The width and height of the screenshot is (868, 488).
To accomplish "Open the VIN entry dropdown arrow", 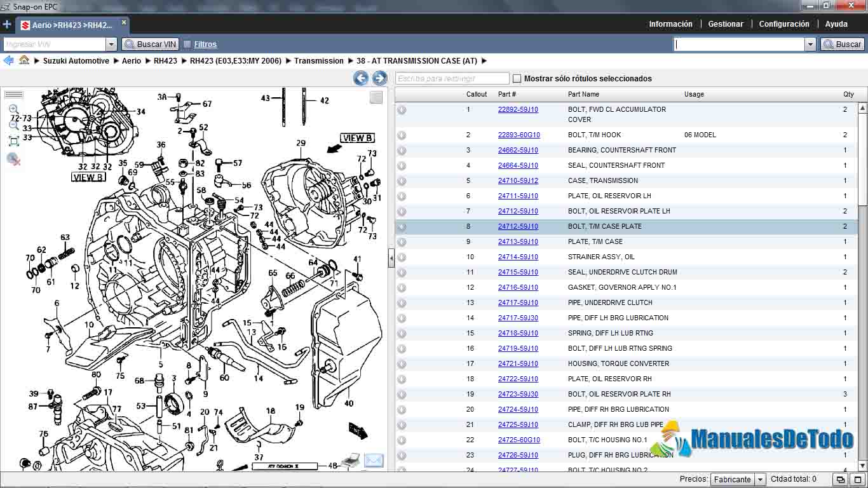I will pyautogui.click(x=111, y=44).
